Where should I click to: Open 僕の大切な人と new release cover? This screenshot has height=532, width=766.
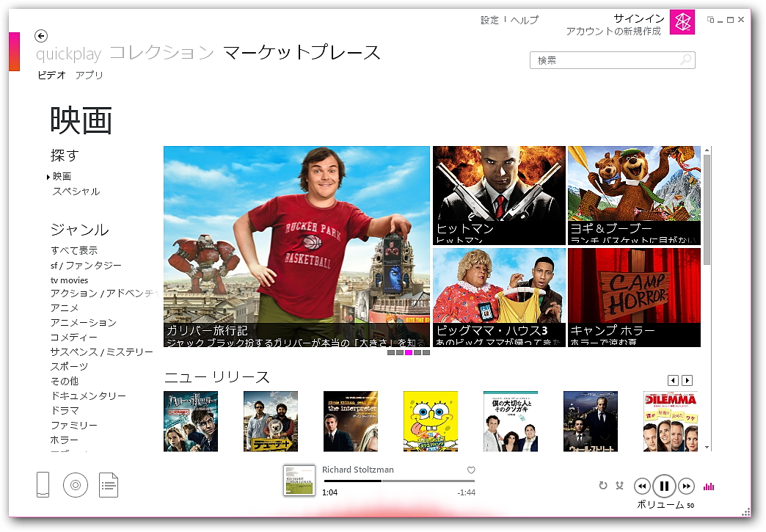pyautogui.click(x=511, y=421)
